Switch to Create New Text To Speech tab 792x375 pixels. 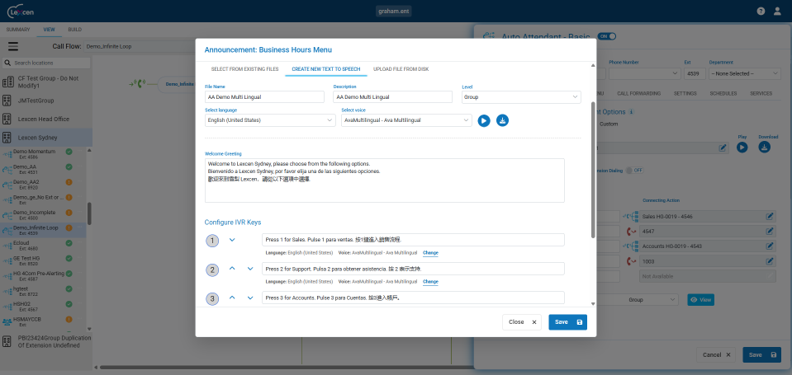point(326,69)
